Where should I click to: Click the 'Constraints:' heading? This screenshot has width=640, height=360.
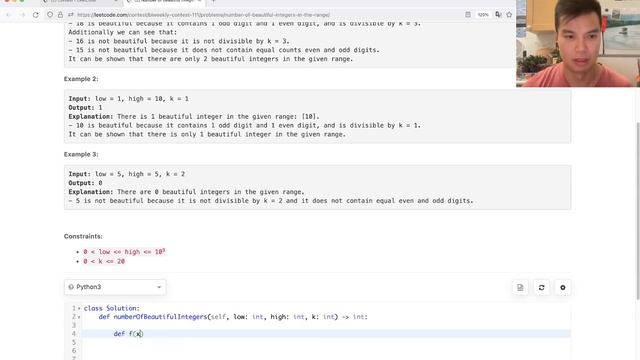coord(83,236)
